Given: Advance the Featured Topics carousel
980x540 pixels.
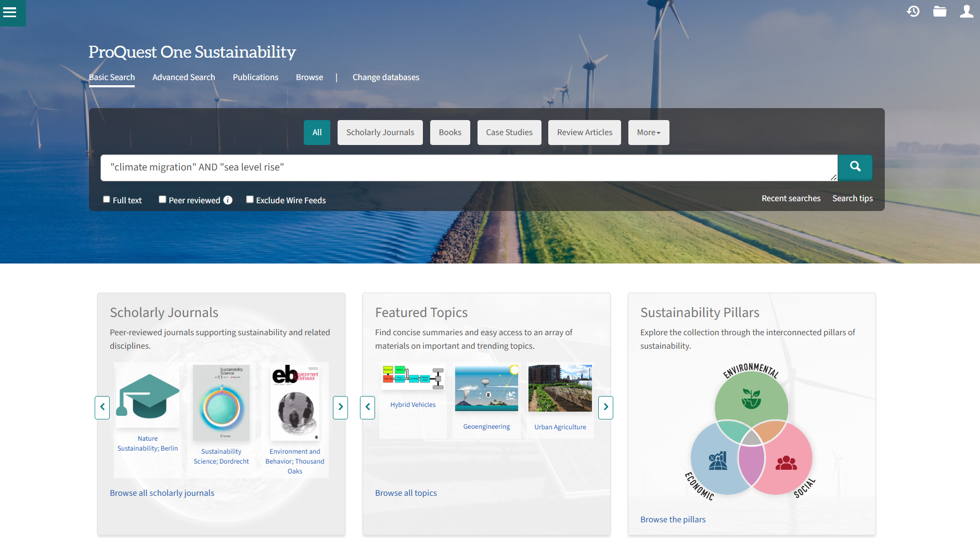Looking at the screenshot, I should coord(605,407).
